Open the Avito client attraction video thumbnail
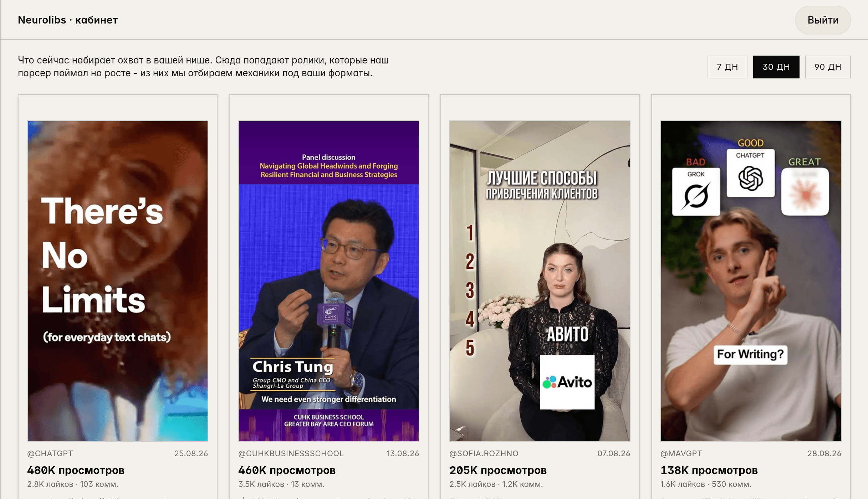The width and height of the screenshot is (868, 499). (x=540, y=281)
